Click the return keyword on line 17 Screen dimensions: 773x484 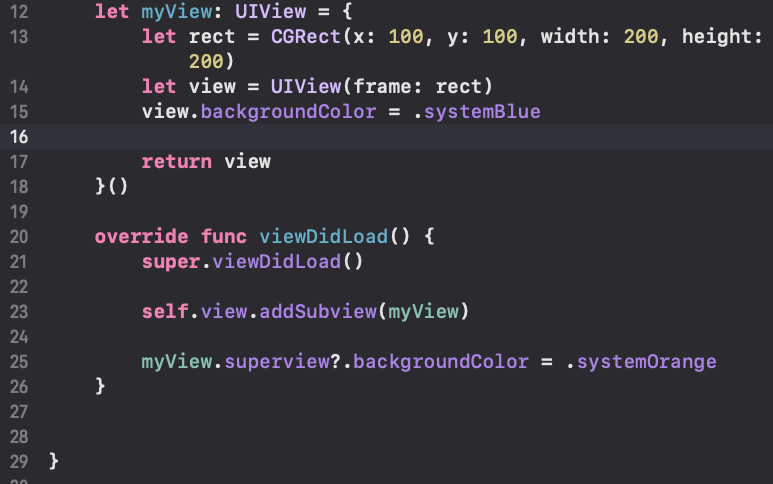coord(176,162)
